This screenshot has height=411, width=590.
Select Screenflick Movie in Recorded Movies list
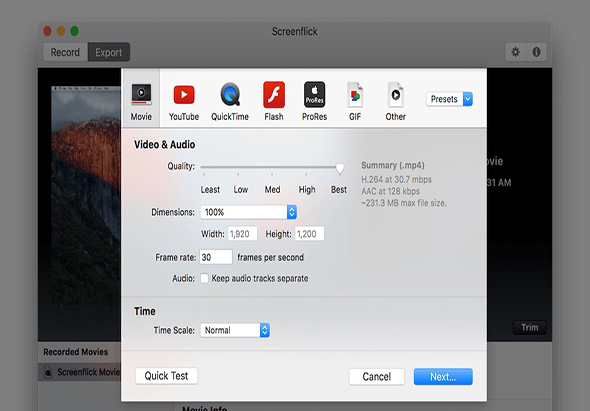79,372
